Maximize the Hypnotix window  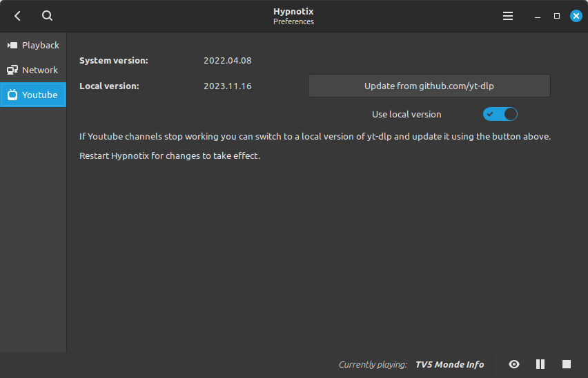557,16
